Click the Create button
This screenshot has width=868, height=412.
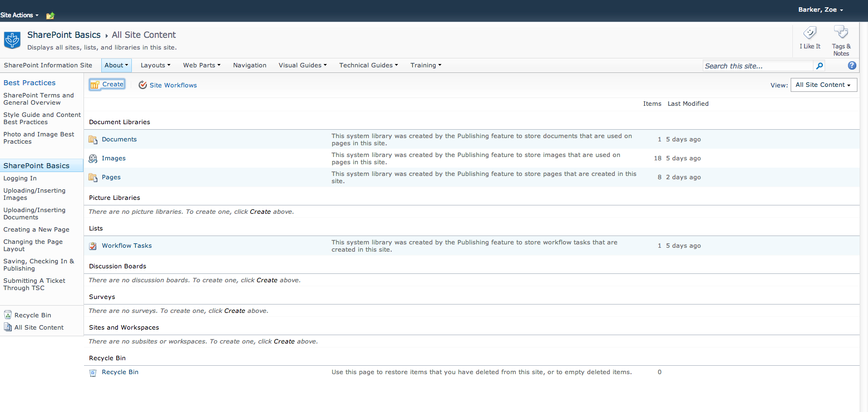point(107,85)
